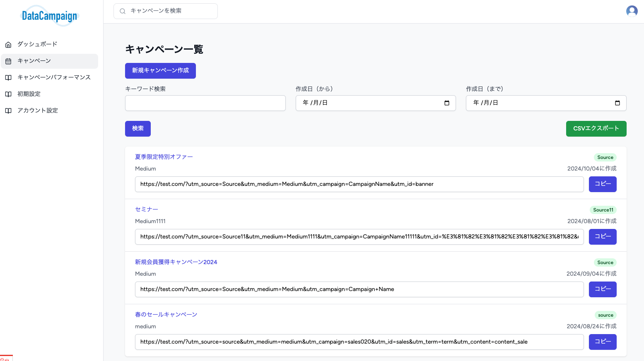Viewport: 644px width, 361px height.
Task: Click the Source badge on 新規会員獲得キャンペーン2024
Action: click(605, 262)
